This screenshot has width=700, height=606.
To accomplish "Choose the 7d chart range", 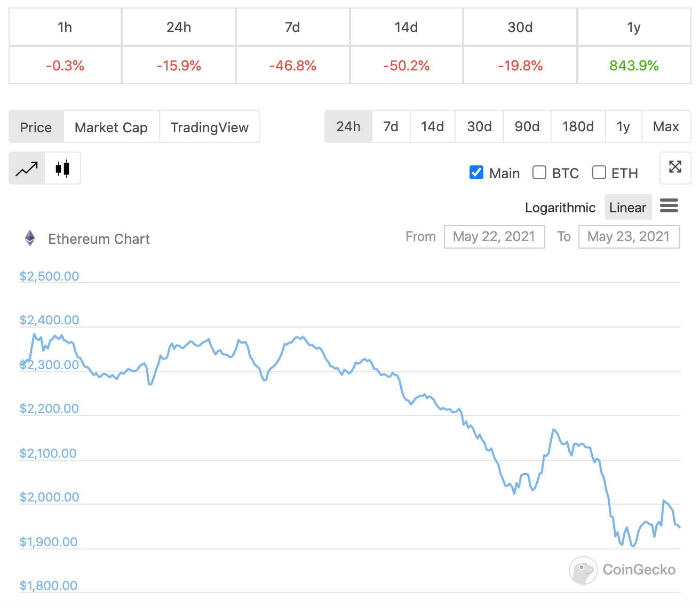I will point(391,126).
